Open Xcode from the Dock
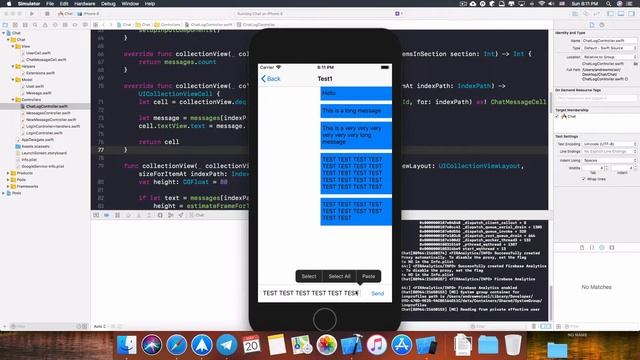The width and height of the screenshot is (640, 360). pyautogui.click(x=351, y=345)
